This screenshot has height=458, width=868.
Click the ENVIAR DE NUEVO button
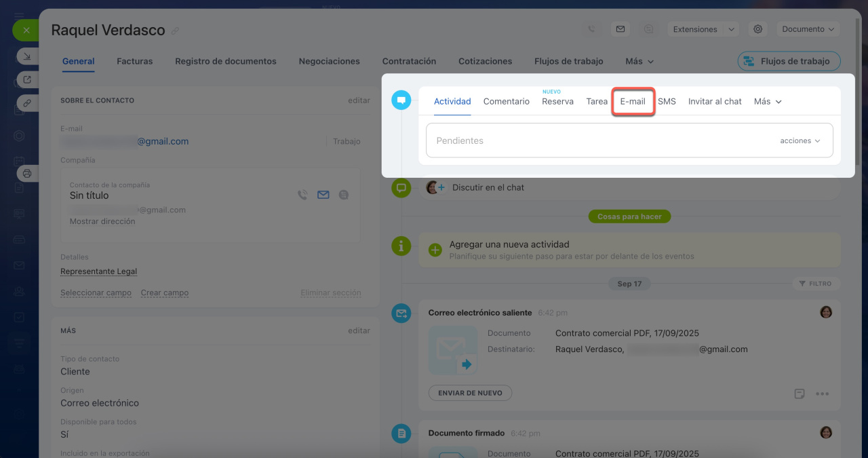(470, 393)
